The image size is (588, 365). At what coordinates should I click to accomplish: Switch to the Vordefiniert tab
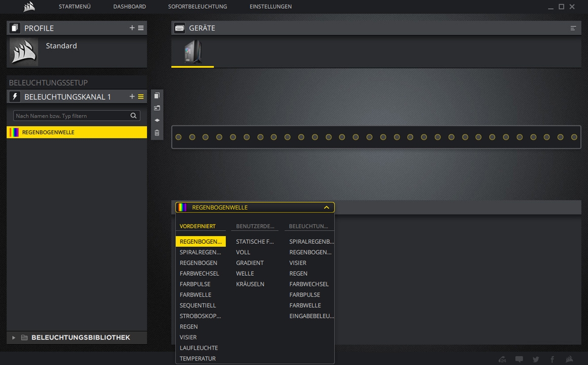(198, 226)
